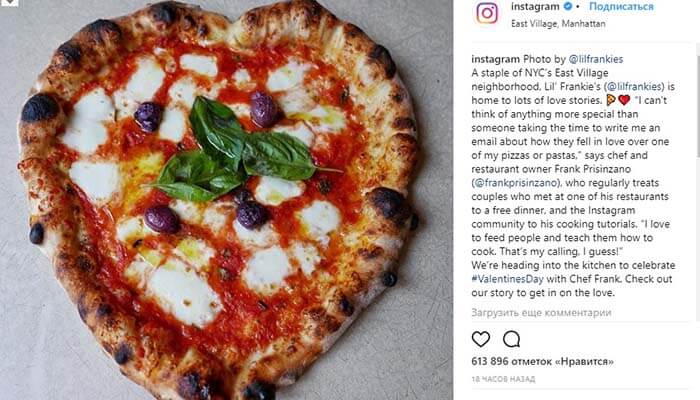This screenshot has height=400, width=700.
Task: Open the @frankprisinzano profile mention
Action: pyautogui.click(x=516, y=183)
